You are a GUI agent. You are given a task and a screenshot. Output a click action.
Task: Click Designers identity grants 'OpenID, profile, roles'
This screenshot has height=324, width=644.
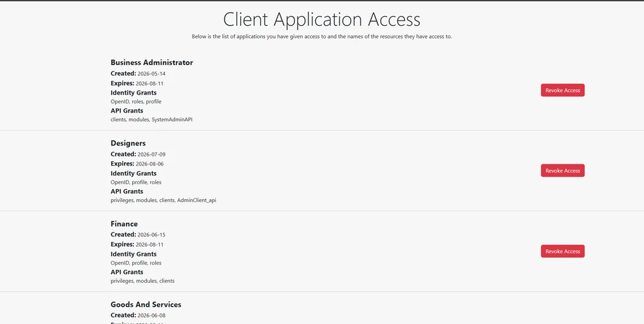point(136,182)
